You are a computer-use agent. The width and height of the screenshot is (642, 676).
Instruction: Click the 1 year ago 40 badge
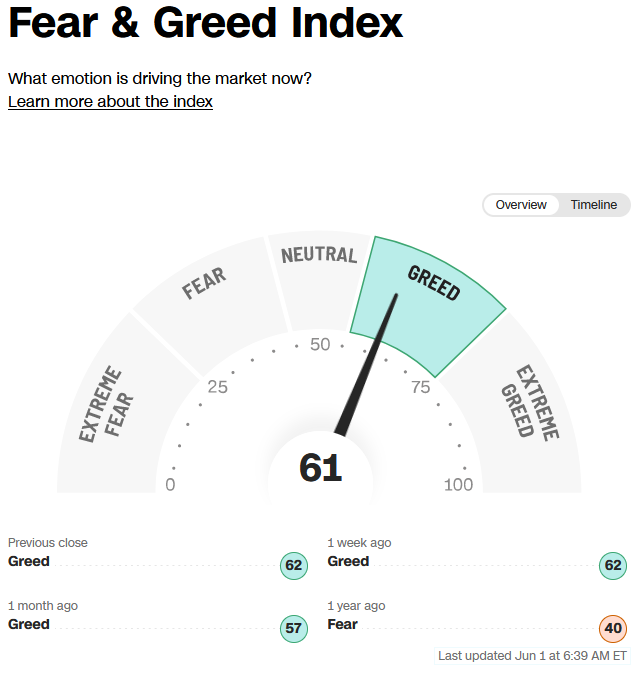point(613,628)
